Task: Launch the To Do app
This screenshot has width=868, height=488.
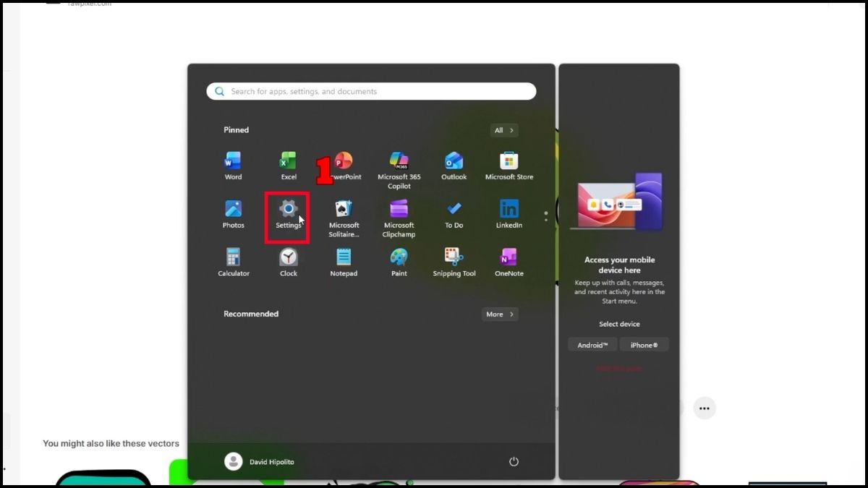Action: [454, 214]
